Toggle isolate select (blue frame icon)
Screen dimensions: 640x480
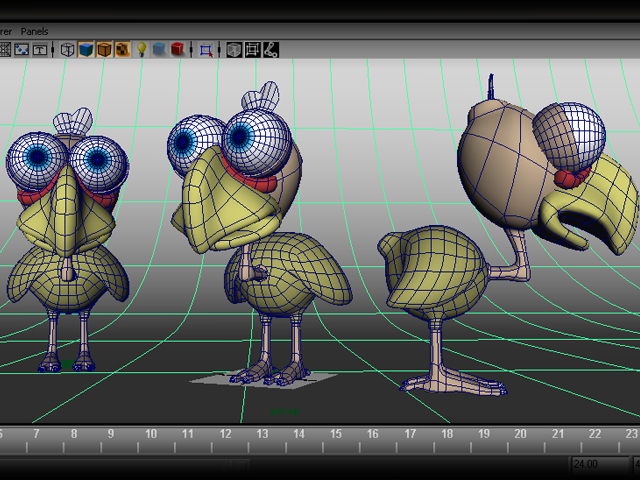pyautogui.click(x=206, y=50)
